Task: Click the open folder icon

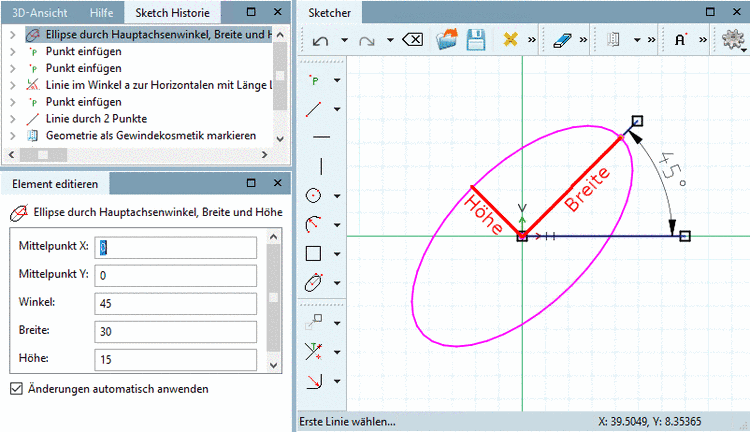Action: (447, 39)
